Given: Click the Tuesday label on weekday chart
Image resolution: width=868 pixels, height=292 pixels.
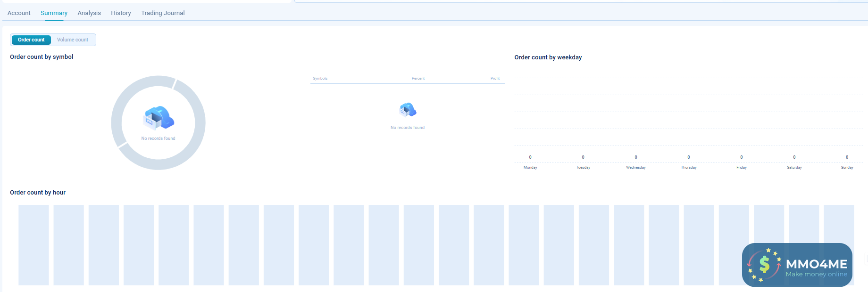Looking at the screenshot, I should (583, 168).
